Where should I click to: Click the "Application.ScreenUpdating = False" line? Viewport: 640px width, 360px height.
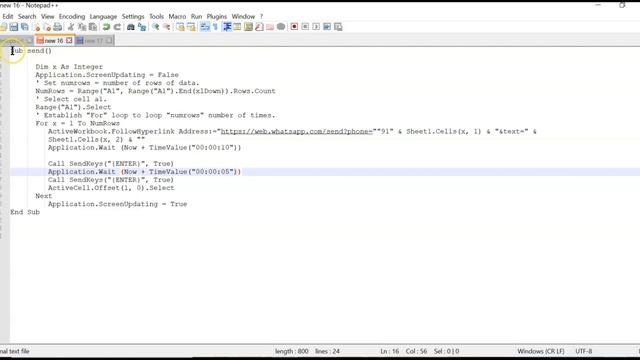pos(107,75)
